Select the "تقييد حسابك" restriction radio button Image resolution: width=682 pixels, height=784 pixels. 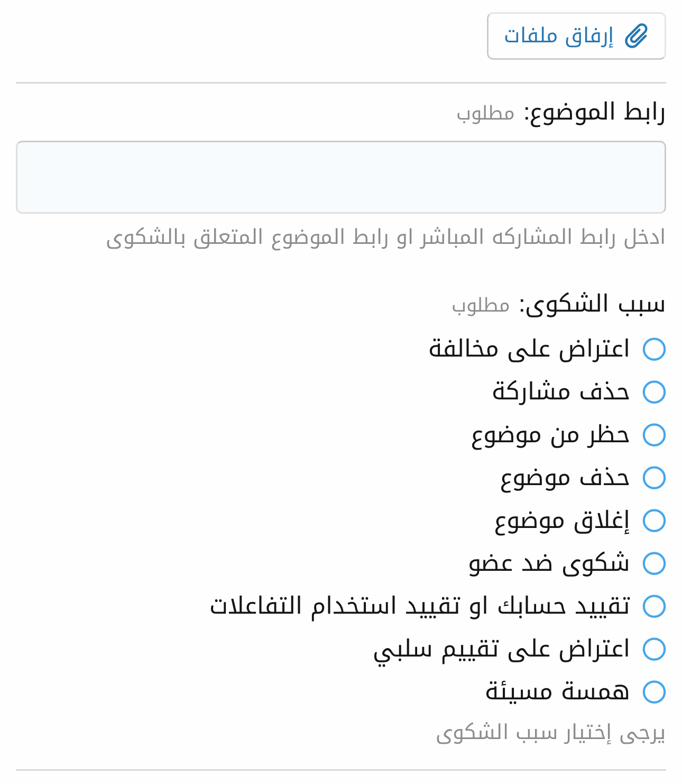(x=654, y=606)
